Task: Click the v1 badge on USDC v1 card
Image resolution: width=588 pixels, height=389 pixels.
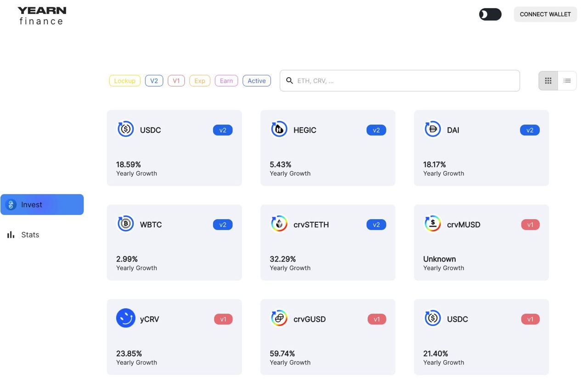Action: [x=531, y=319]
